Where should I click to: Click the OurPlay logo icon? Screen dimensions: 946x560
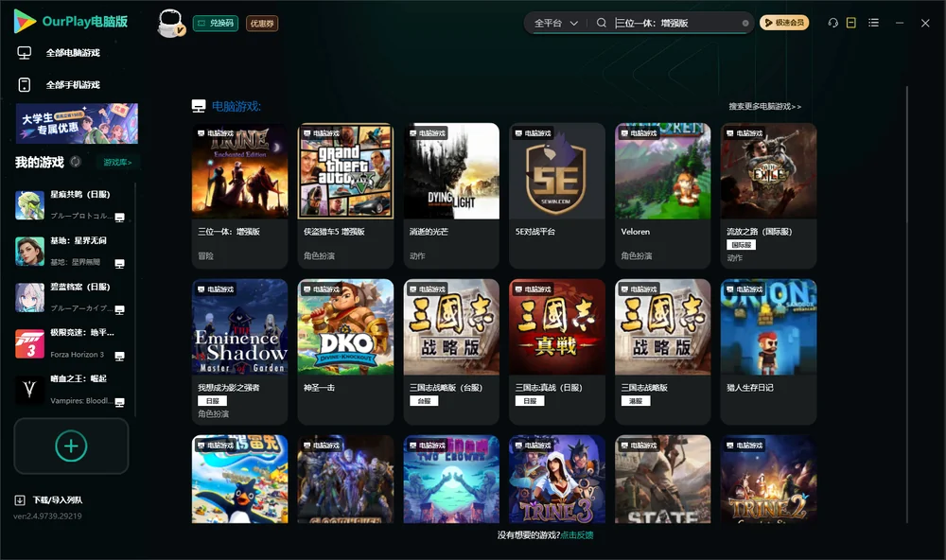click(x=25, y=21)
